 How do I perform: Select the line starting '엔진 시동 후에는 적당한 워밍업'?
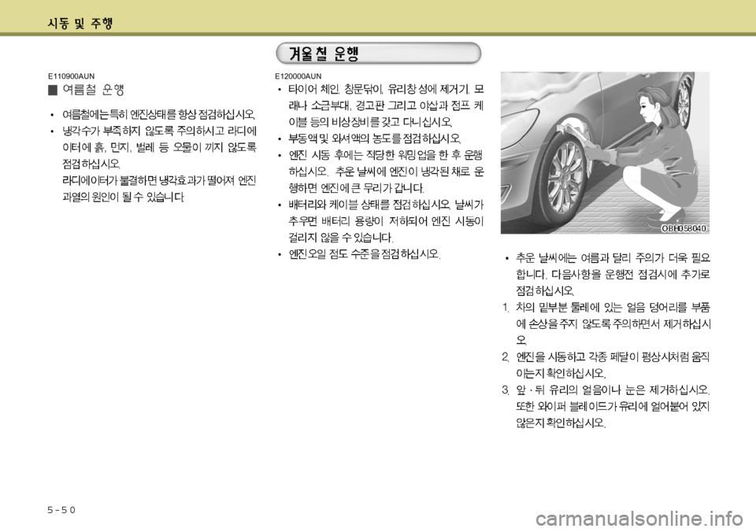(386, 155)
